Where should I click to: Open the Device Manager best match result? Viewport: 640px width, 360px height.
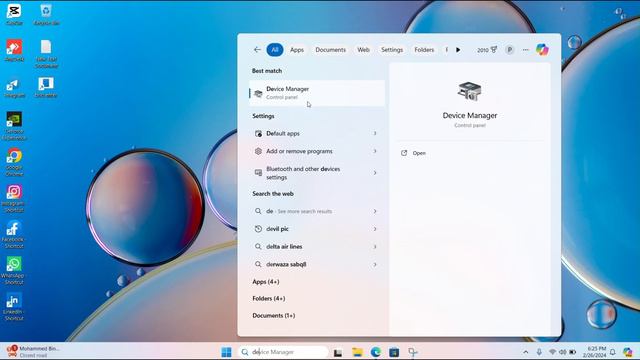(317, 93)
